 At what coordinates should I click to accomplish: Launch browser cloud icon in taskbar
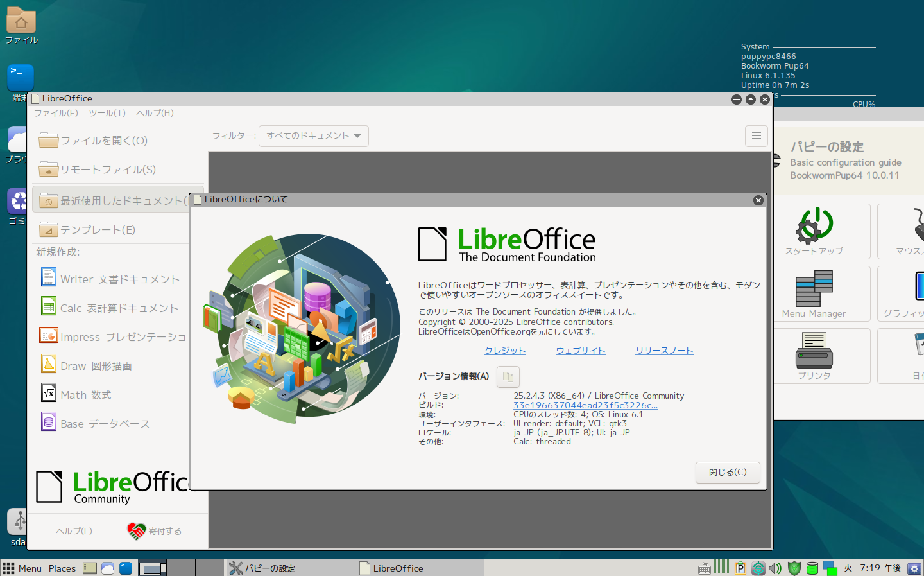click(x=108, y=568)
